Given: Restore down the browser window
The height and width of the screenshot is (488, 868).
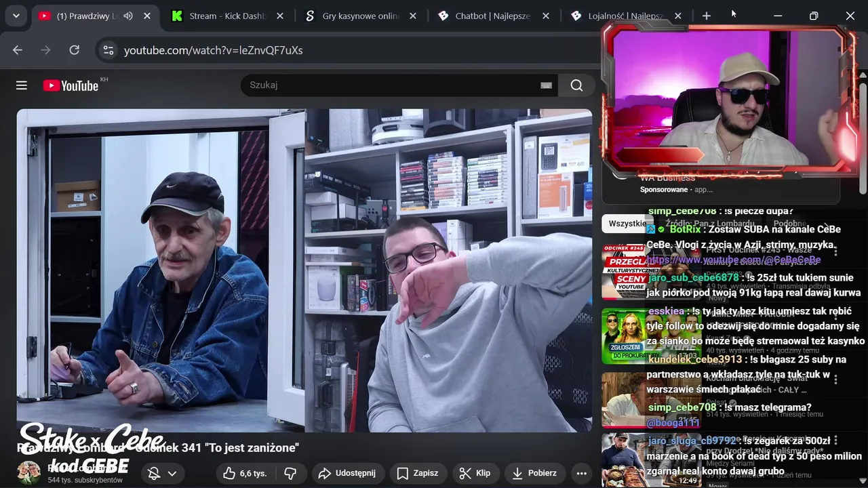Looking at the screenshot, I should 814,16.
